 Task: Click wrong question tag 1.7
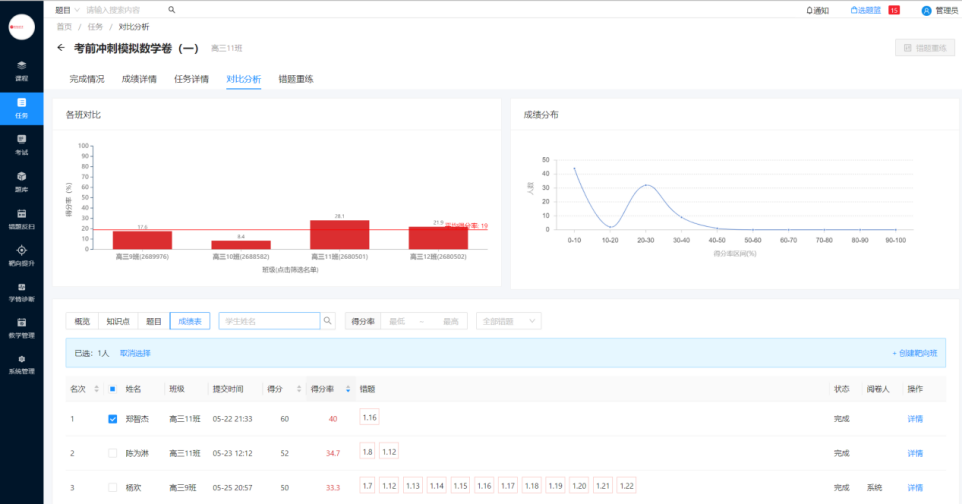click(x=367, y=486)
